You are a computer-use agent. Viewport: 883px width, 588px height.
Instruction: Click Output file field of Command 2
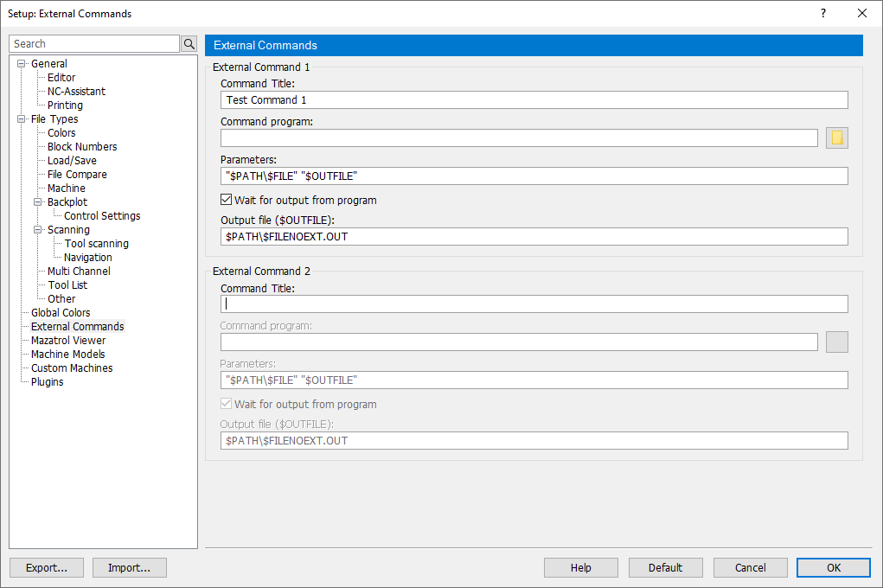click(534, 440)
